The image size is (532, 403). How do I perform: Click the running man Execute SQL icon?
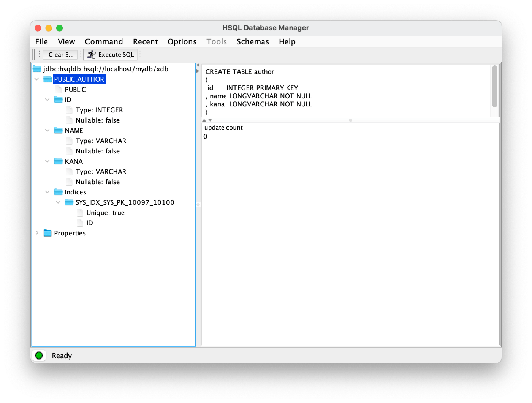(91, 54)
